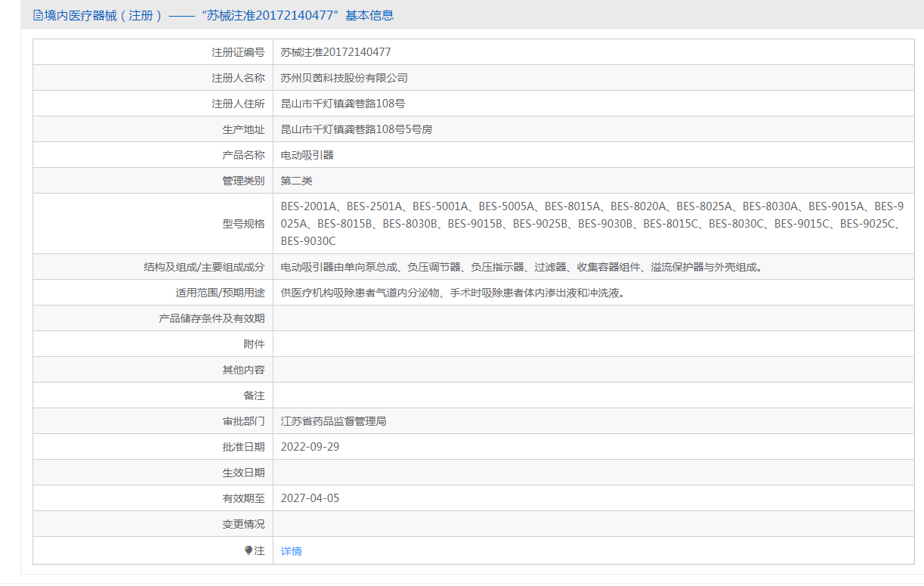Click the document icon beside the 境内医疗器械 heading
This screenshot has height=586, width=924.
(39, 15)
